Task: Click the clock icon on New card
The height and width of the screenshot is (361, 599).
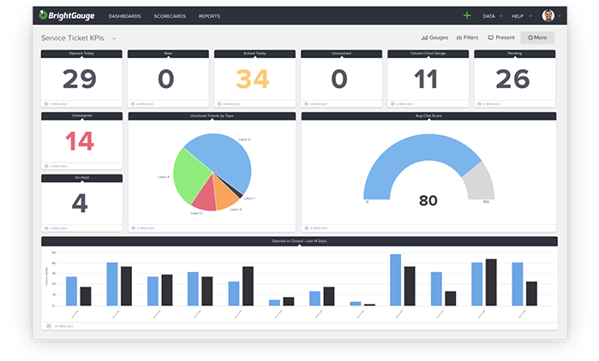Action: [x=133, y=104]
